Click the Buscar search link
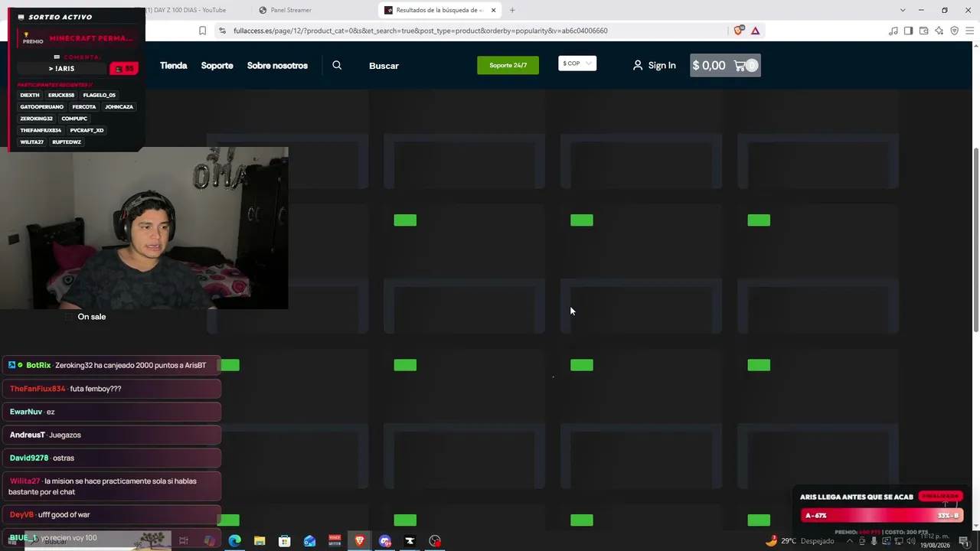The height and width of the screenshot is (551, 980). pyautogui.click(x=384, y=66)
